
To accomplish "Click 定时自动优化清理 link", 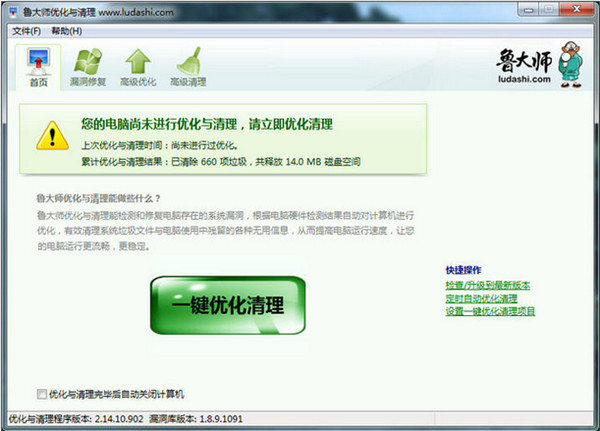I will 481,298.
